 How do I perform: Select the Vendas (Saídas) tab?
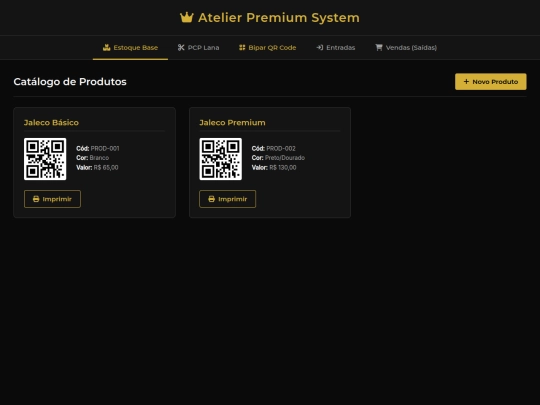[x=406, y=48]
